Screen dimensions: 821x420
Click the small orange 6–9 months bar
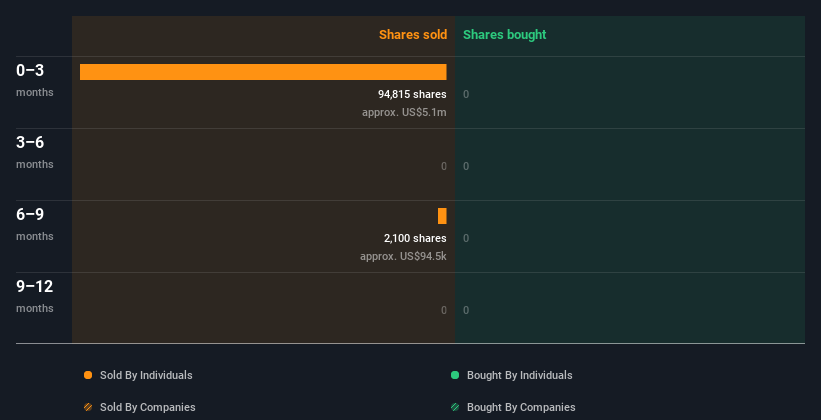442,216
